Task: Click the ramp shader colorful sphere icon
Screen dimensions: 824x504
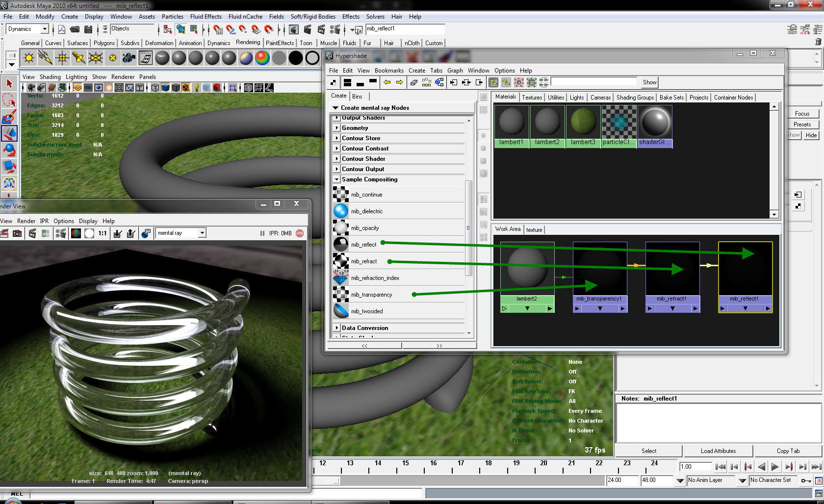Action: pyautogui.click(x=262, y=58)
